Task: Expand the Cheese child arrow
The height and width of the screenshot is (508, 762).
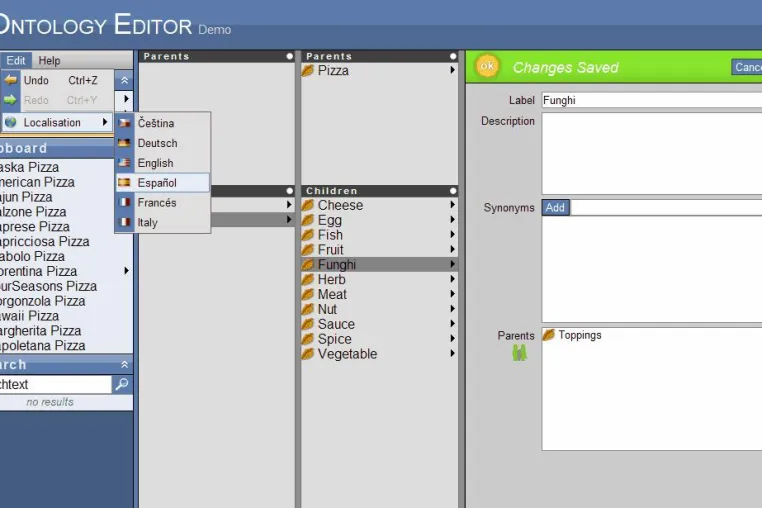Action: coord(452,205)
